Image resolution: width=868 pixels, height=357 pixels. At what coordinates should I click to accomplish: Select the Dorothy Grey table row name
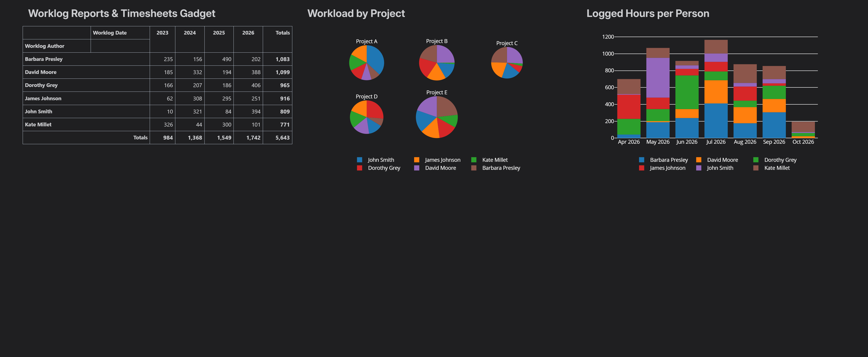(x=41, y=85)
